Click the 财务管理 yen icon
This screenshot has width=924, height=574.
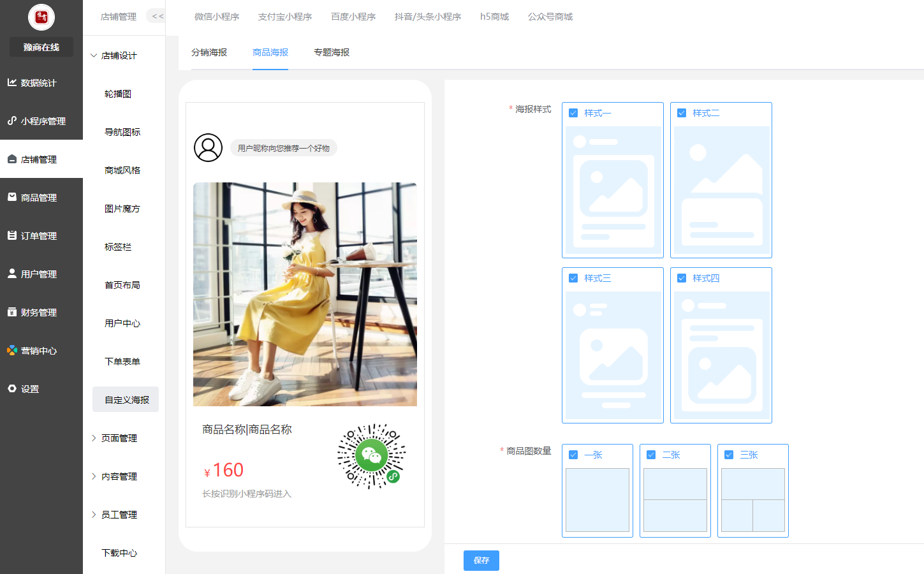pyautogui.click(x=12, y=312)
